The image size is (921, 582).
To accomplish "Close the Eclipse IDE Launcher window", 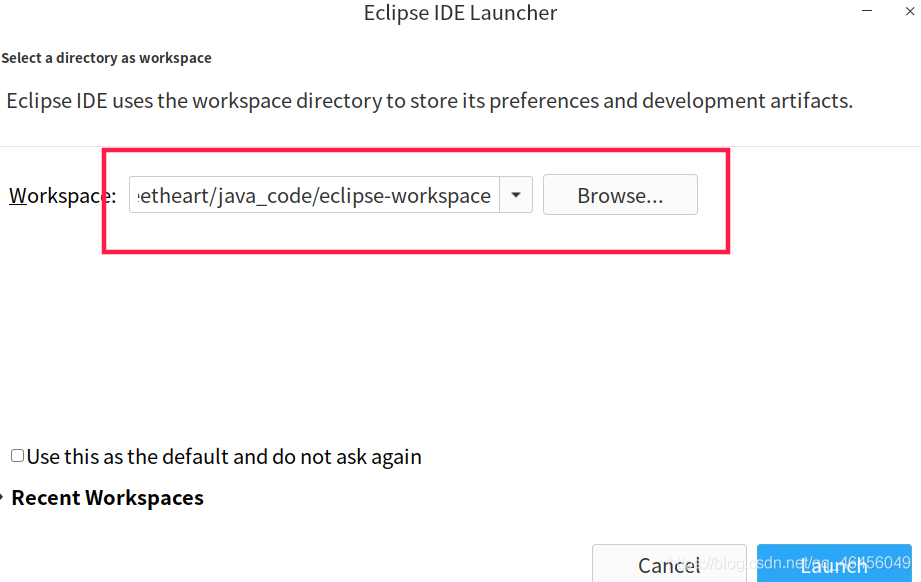I will coord(910,11).
